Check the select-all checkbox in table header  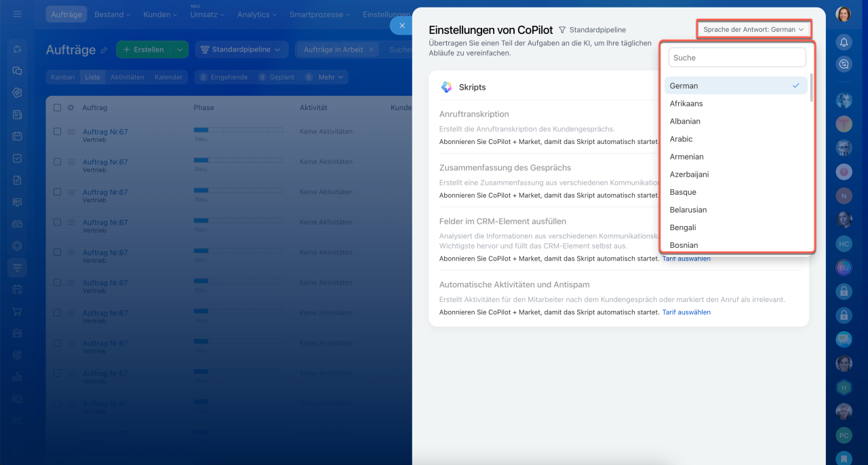point(57,107)
